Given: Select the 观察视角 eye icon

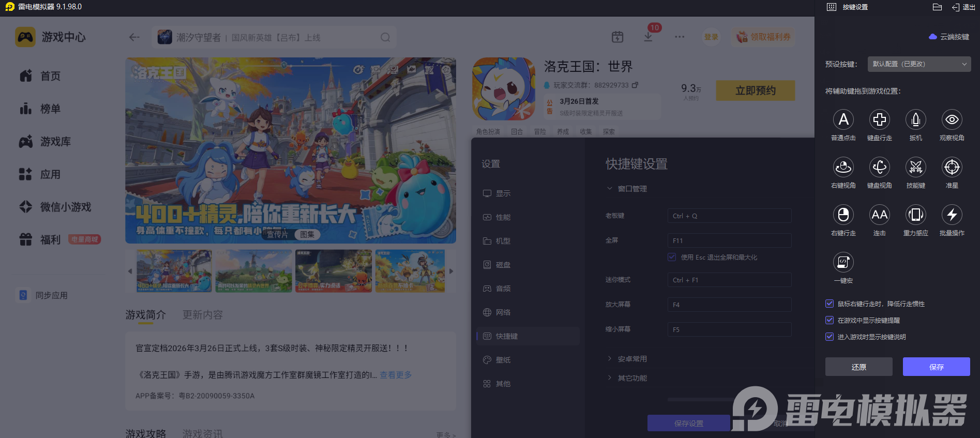Looking at the screenshot, I should 952,120.
